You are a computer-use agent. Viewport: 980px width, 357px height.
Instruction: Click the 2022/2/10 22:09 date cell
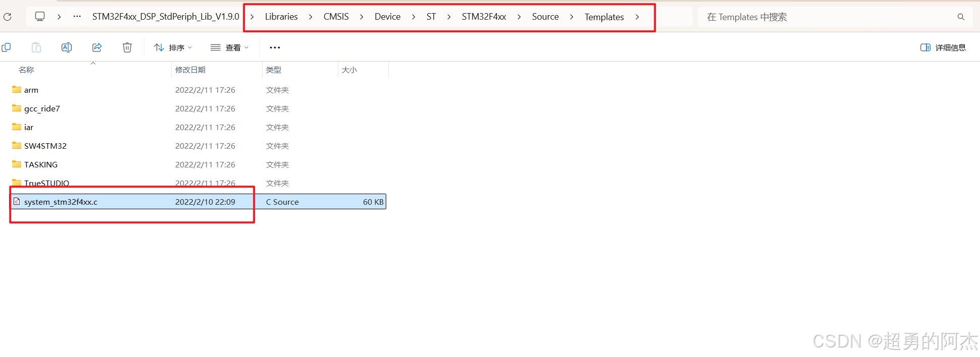pyautogui.click(x=205, y=202)
